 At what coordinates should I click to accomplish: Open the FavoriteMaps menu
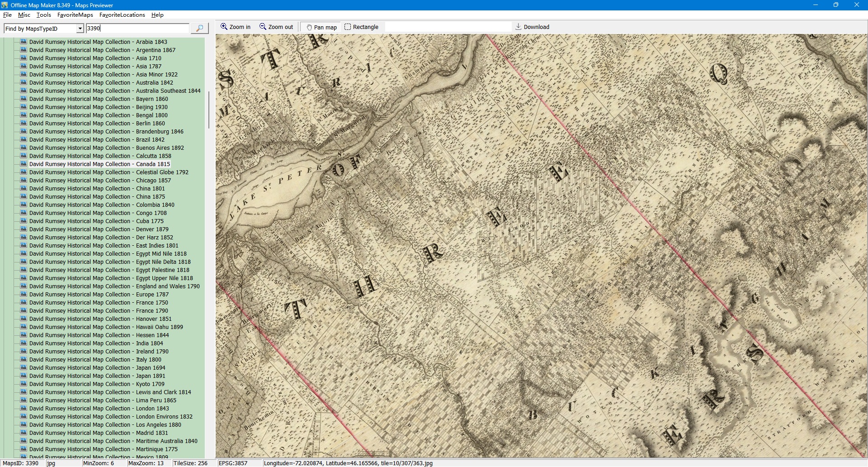coord(75,15)
